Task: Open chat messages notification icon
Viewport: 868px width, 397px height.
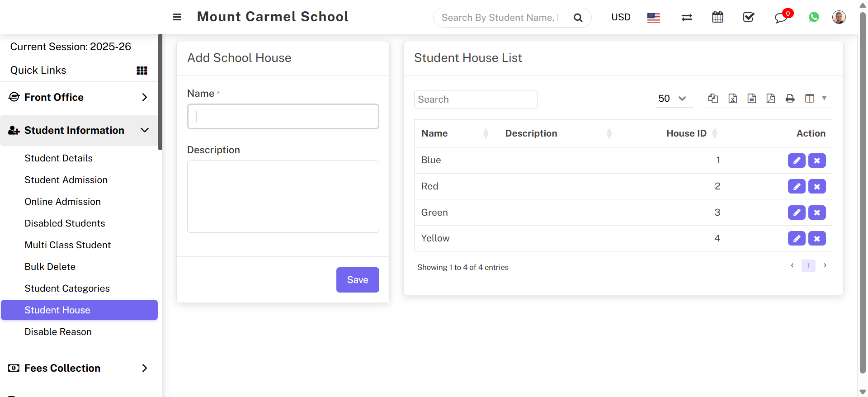Action: (781, 18)
